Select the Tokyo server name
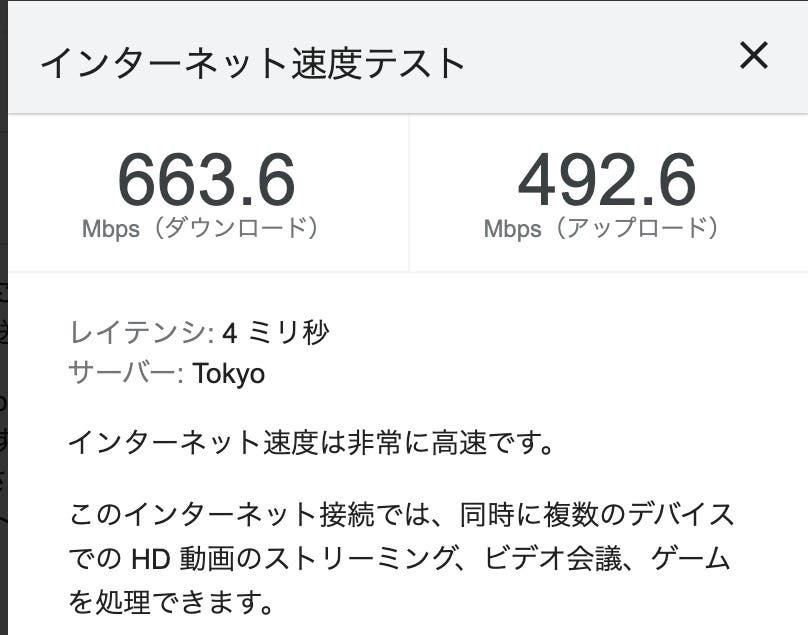This screenshot has width=808, height=635. pos(229,374)
